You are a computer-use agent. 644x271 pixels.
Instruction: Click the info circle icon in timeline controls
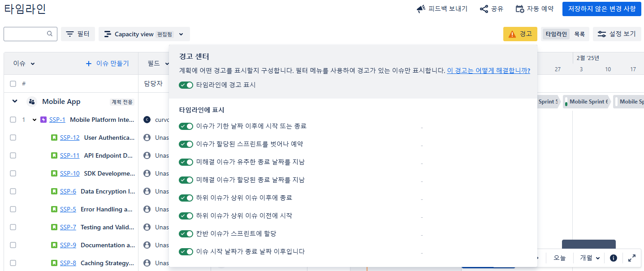(614, 258)
